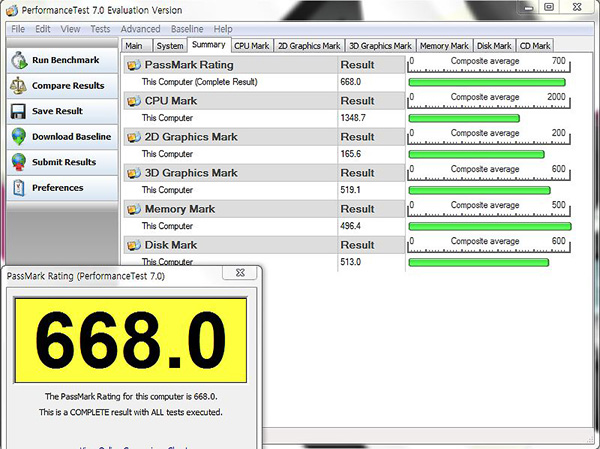Screen dimensions: 600x449
Task: Click the 1348.7 CPU Mark result value
Action: 353,118
